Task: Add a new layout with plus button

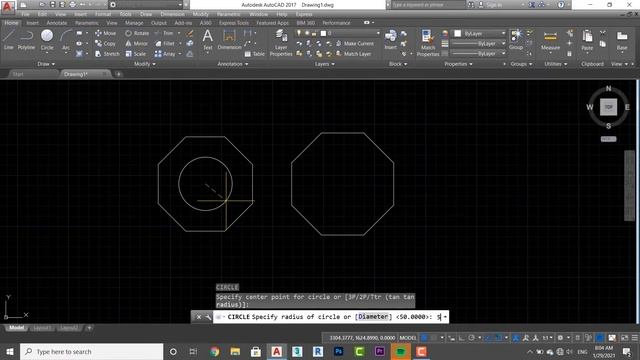Action: 89,328
